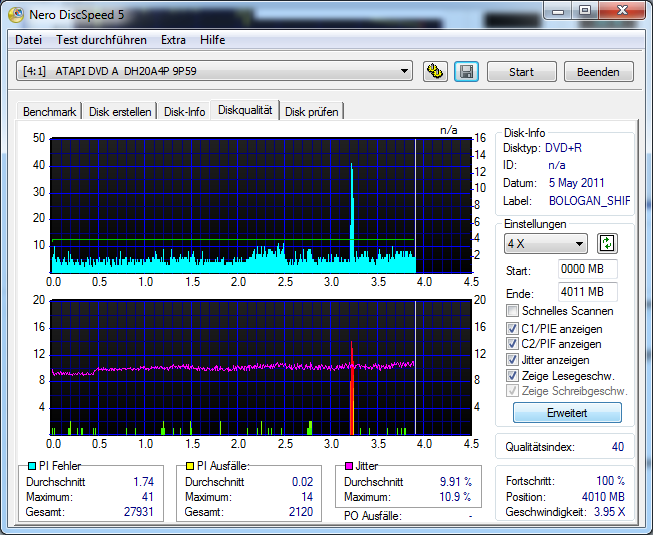
Task: Open the 4 X speed dropdown
Action: tap(546, 244)
